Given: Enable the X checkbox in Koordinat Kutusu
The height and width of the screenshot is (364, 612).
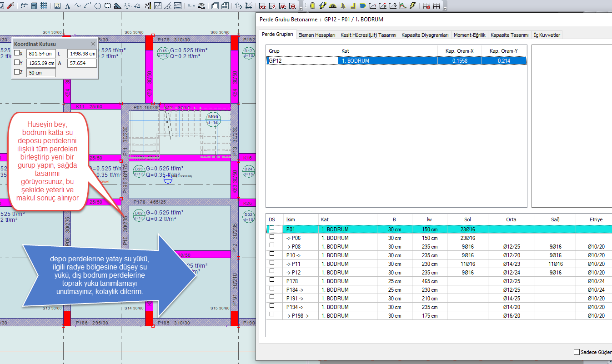Looking at the screenshot, I should [17, 53].
